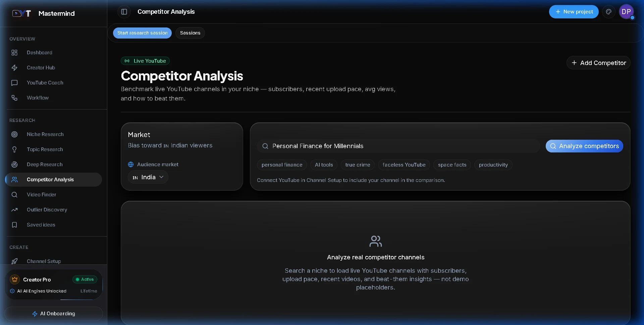
Task: Open the theme palette icon
Action: (x=608, y=12)
